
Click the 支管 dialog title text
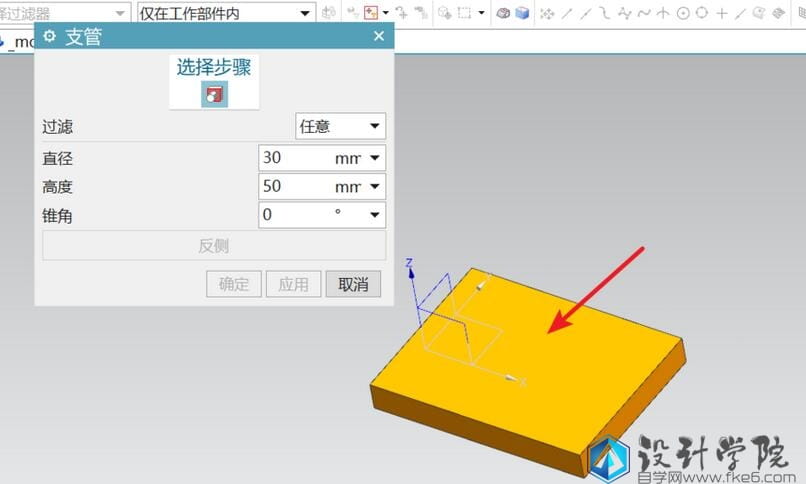83,36
